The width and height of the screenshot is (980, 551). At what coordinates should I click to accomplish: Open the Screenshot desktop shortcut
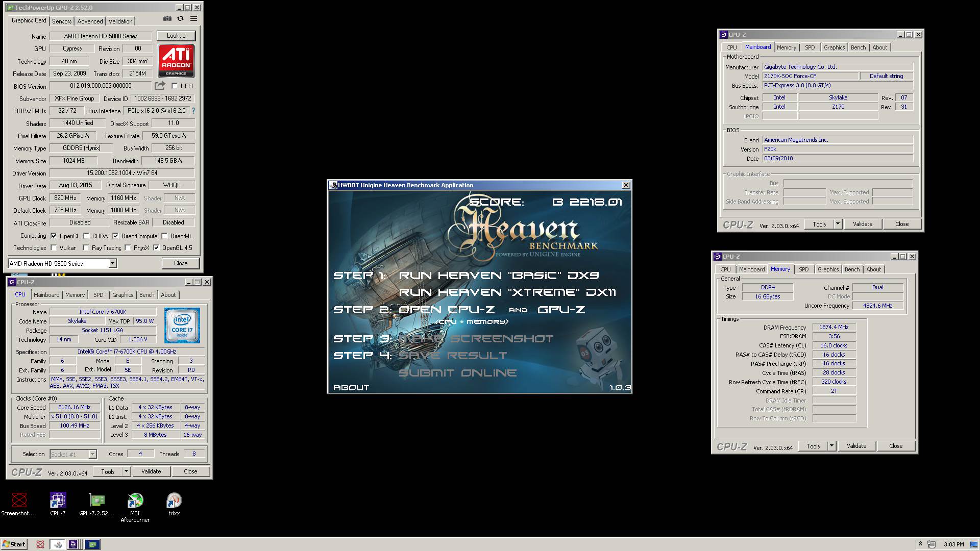(19, 504)
